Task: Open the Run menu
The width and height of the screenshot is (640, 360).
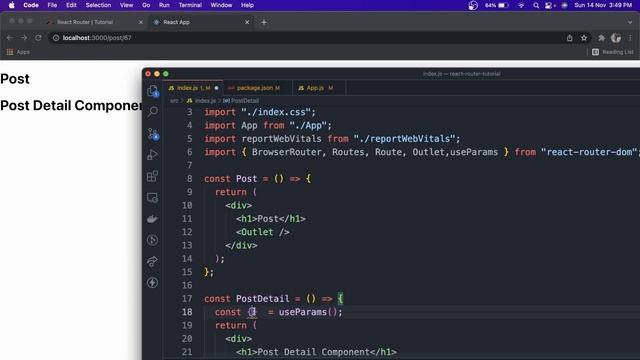Action: pos(164,5)
